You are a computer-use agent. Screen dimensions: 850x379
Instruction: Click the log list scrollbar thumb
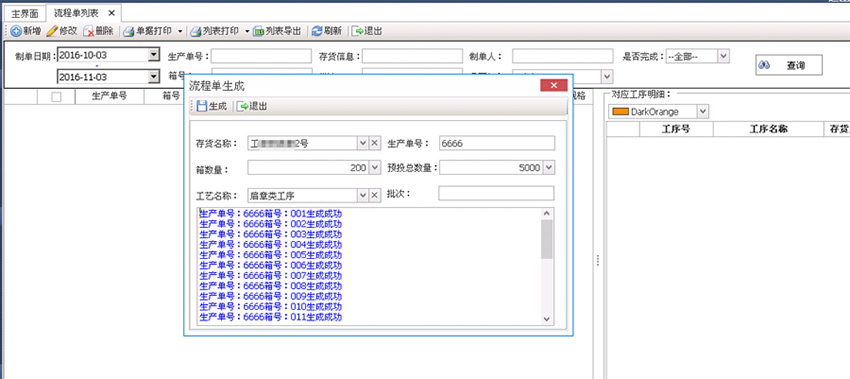(546, 239)
